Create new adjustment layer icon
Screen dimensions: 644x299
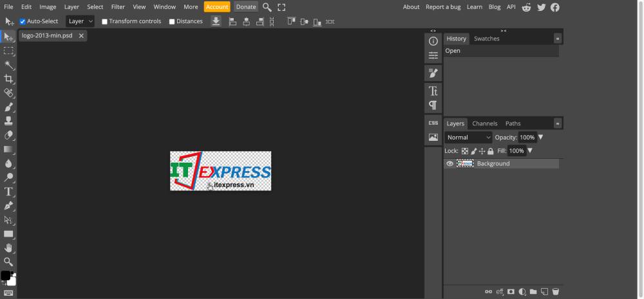[x=522, y=292]
